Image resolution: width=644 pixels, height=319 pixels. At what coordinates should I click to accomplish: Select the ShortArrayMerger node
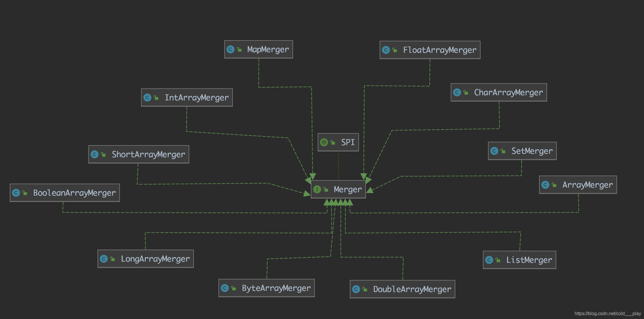148,154
